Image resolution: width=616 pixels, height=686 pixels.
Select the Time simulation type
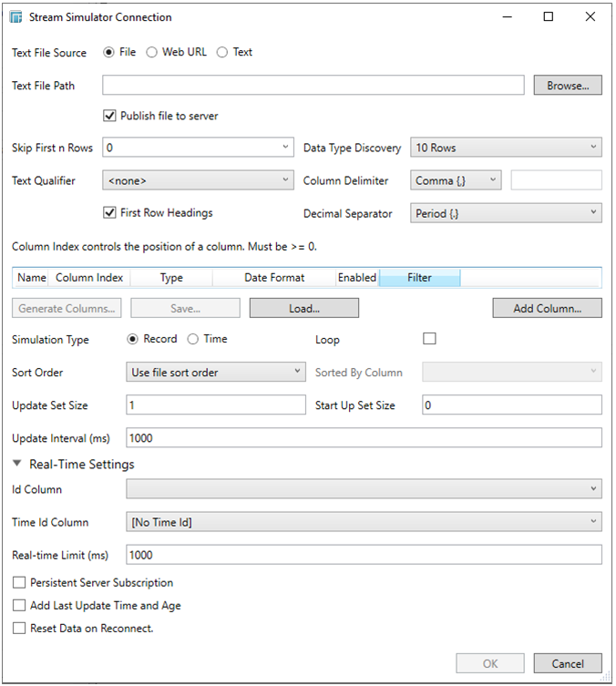coord(192,339)
